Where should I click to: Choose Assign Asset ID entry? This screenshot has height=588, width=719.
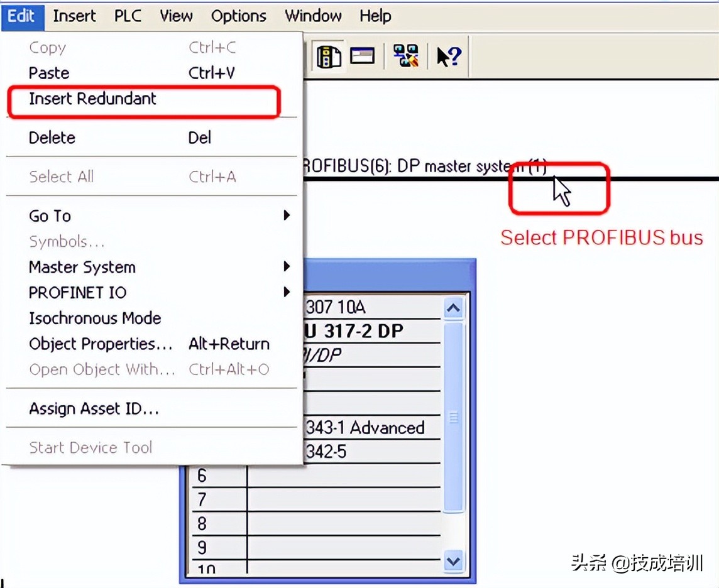(x=151, y=408)
